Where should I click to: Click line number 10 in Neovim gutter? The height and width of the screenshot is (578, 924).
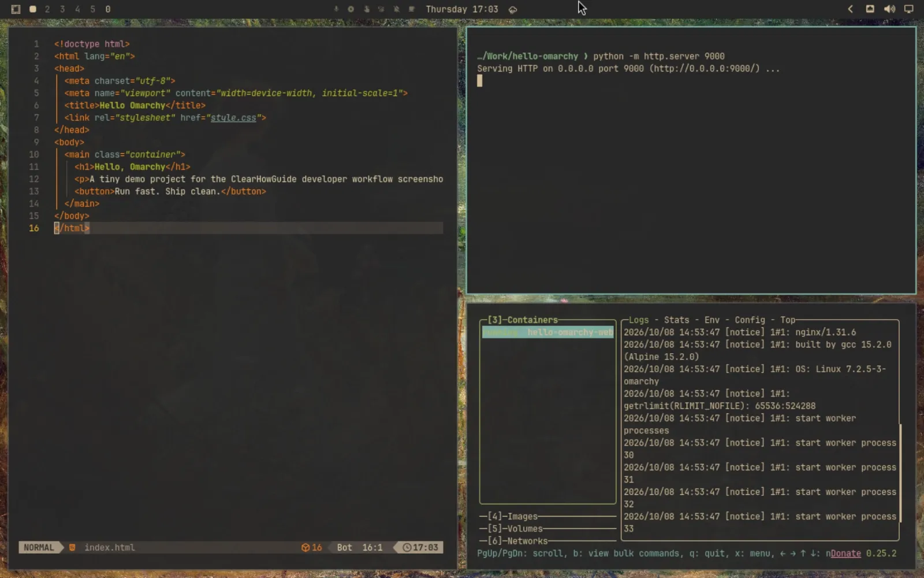tap(34, 154)
